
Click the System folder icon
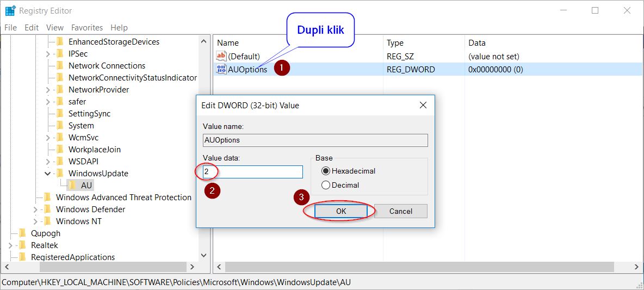tap(60, 125)
